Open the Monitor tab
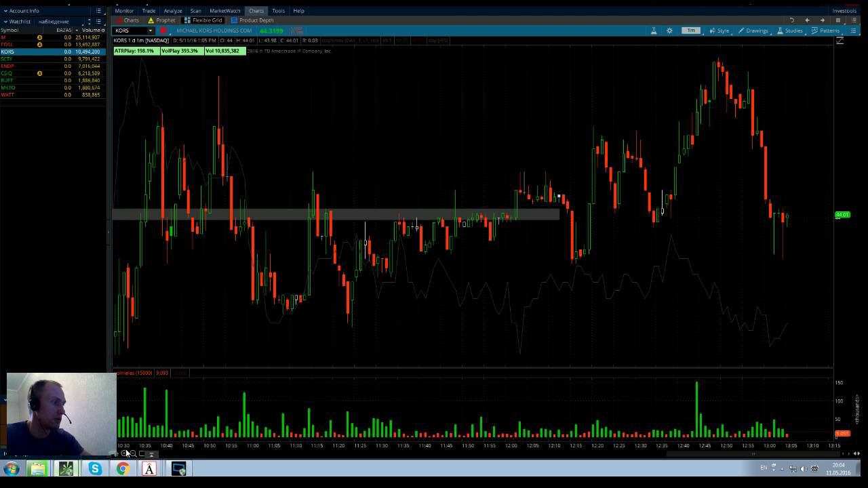868x488 pixels. pyautogui.click(x=124, y=11)
